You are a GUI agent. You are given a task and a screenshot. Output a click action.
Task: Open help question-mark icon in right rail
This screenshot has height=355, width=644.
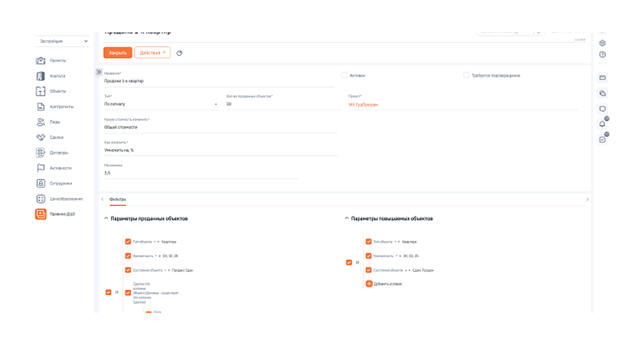point(602,54)
